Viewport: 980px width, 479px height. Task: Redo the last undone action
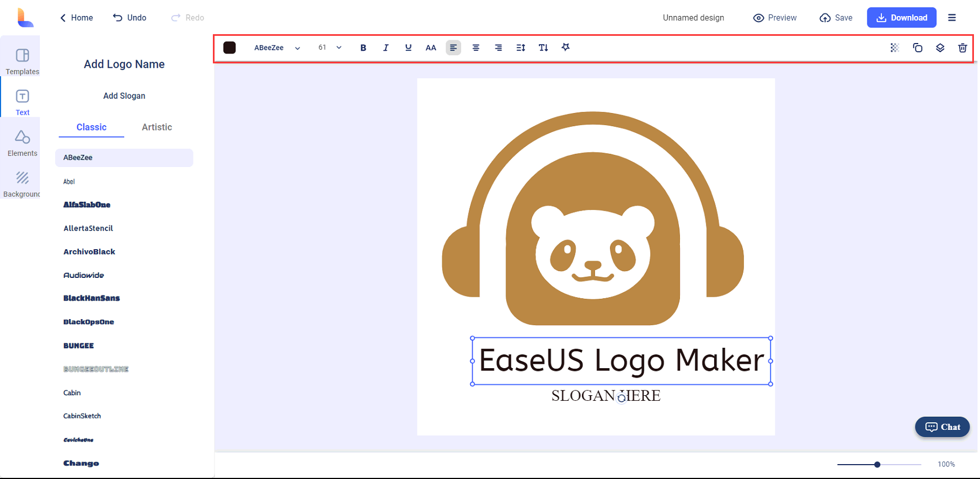[x=188, y=18]
